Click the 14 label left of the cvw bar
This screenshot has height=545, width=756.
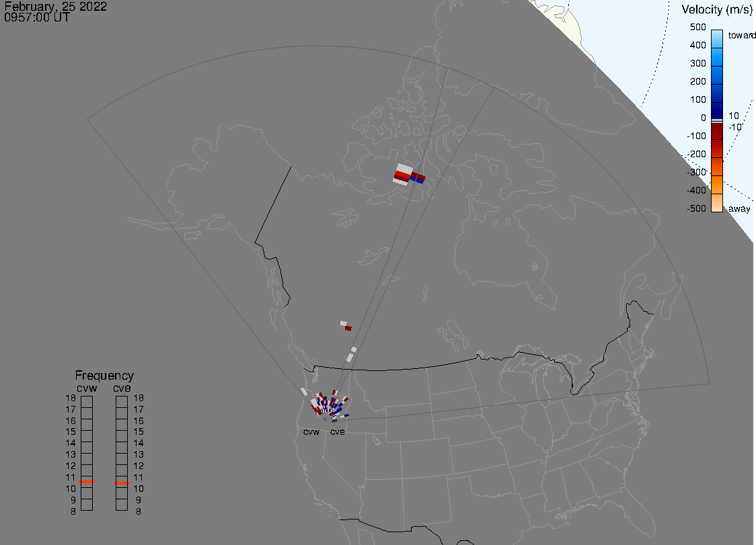71,443
